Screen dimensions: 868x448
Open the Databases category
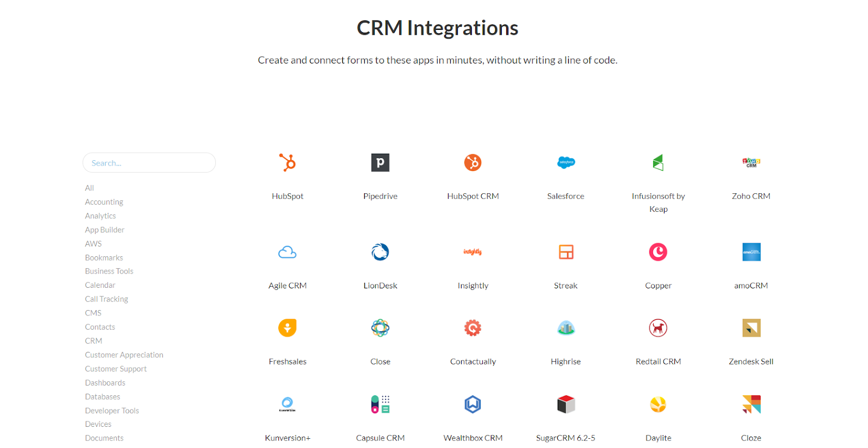103,397
